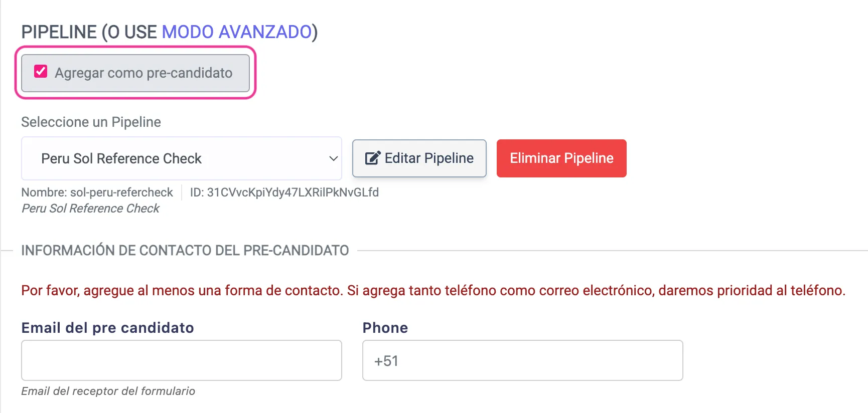Click the Phone field showing +51

click(522, 360)
